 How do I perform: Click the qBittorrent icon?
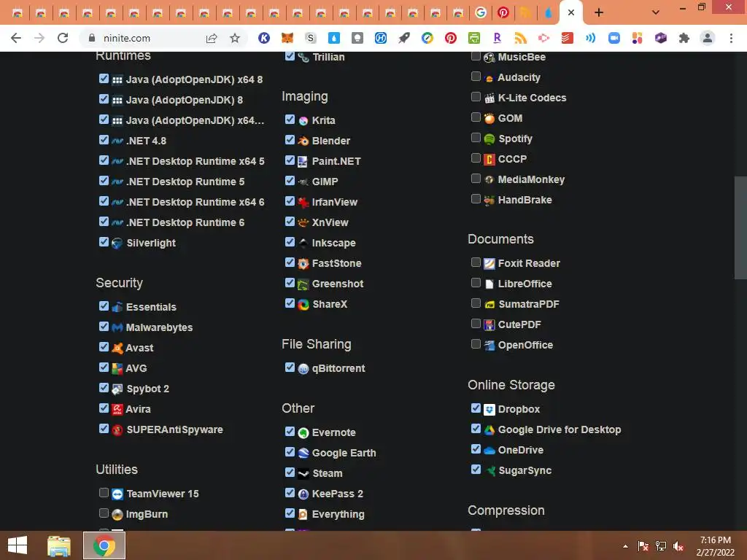click(x=303, y=368)
